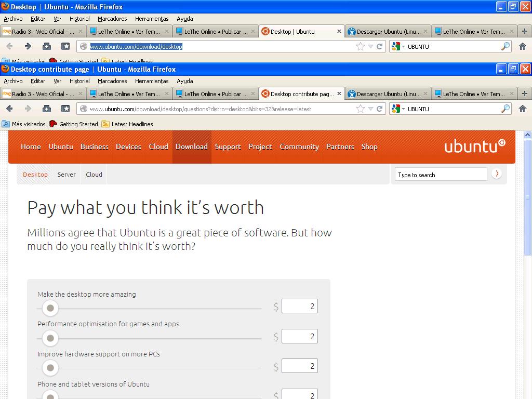
Task: Click 'Make the desktop more amazing' slider handle
Action: click(50, 308)
